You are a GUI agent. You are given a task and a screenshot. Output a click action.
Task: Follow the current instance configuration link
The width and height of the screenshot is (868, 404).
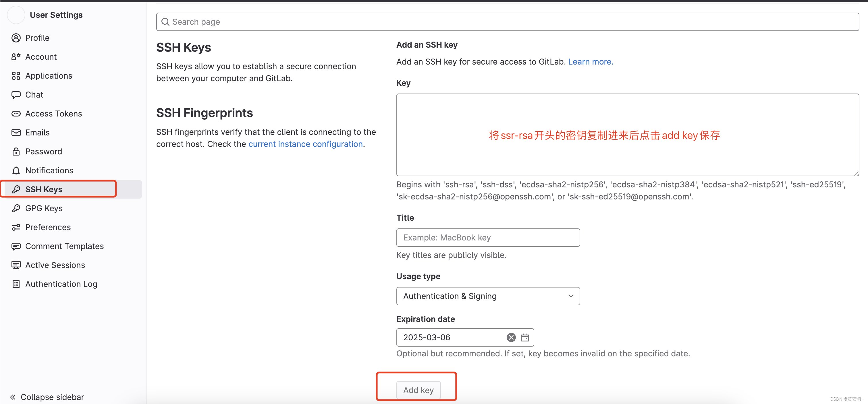coord(305,144)
